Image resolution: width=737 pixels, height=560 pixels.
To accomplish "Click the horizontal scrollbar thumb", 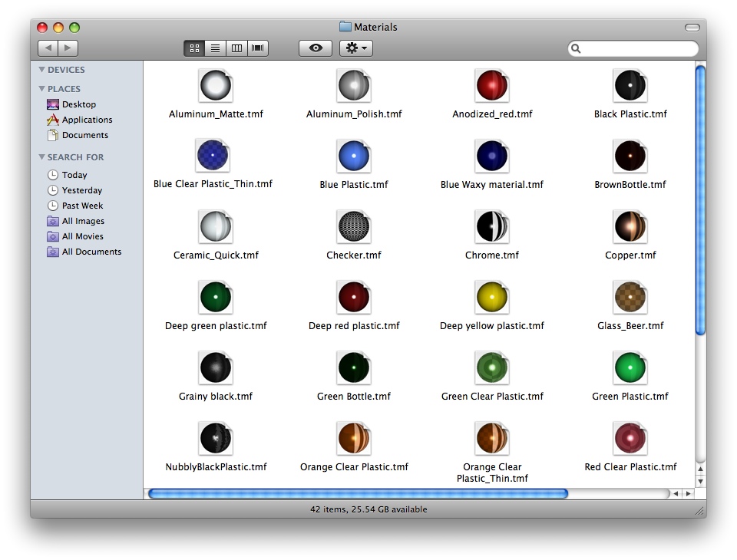I will click(358, 494).
